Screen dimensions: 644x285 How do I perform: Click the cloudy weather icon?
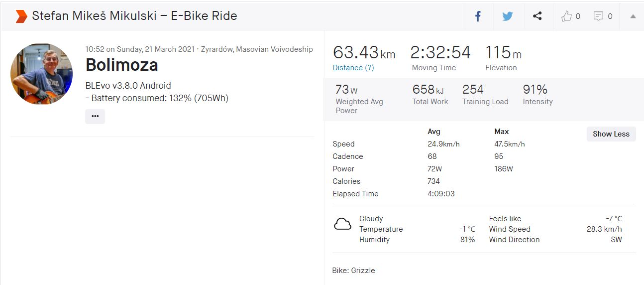pyautogui.click(x=342, y=225)
